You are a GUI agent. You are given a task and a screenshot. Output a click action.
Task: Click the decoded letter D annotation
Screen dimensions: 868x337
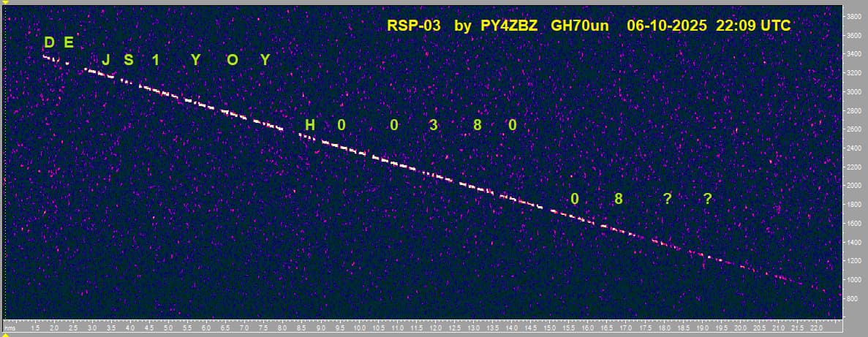(49, 42)
